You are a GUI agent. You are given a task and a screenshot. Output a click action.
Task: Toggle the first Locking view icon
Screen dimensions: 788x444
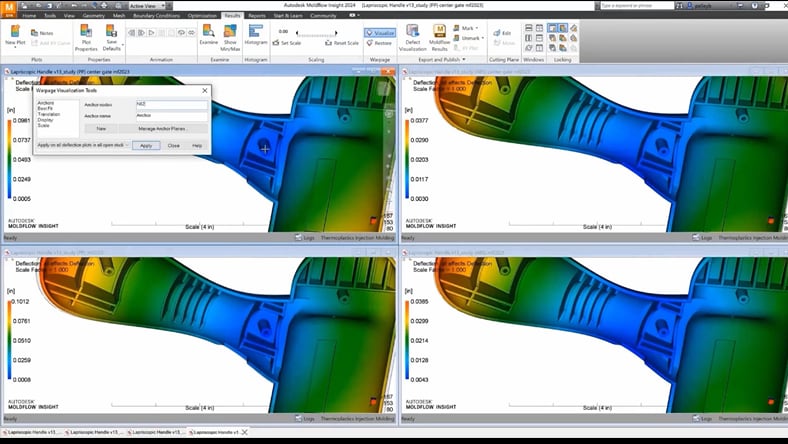point(552,28)
